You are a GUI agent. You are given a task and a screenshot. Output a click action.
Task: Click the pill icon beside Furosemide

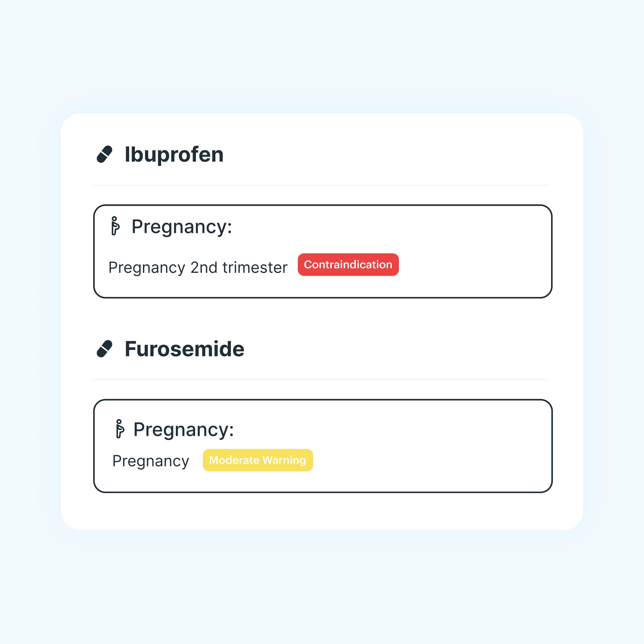[104, 349]
